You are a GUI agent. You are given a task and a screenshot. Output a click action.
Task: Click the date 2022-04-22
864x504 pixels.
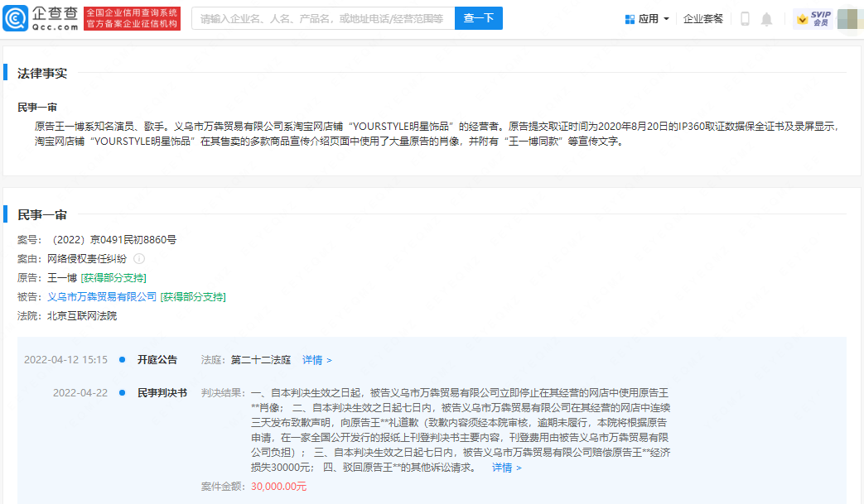click(80, 393)
